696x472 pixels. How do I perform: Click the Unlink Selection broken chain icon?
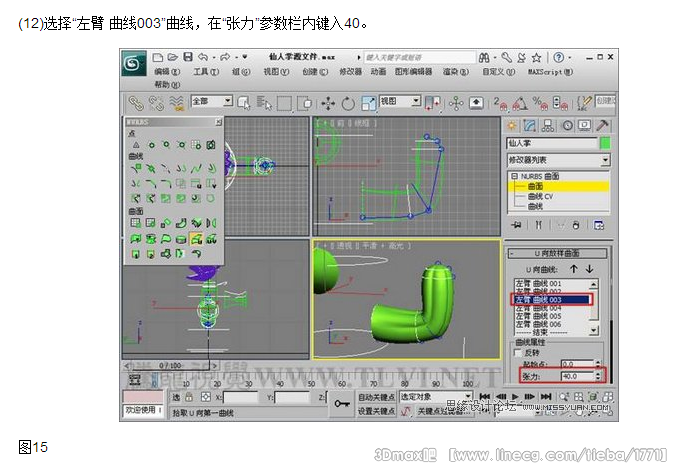click(x=156, y=103)
